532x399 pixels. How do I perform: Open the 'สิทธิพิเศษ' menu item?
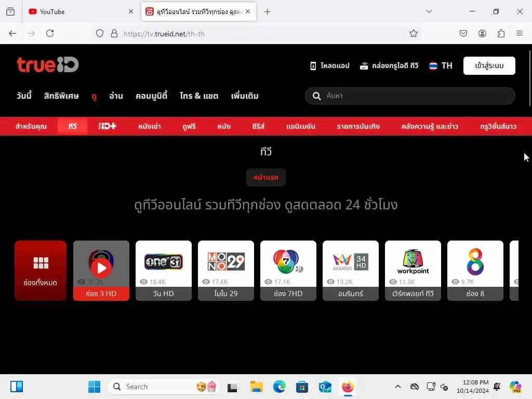[61, 96]
